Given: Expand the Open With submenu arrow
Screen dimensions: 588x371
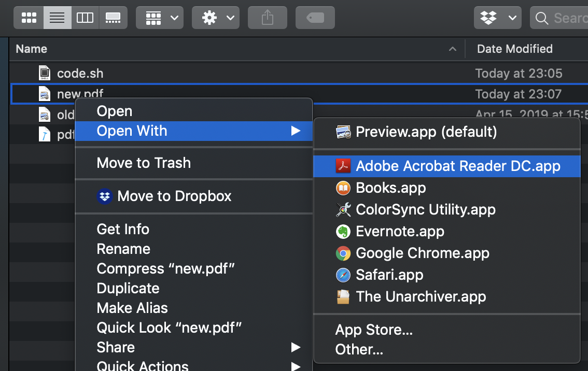Looking at the screenshot, I should tap(296, 131).
